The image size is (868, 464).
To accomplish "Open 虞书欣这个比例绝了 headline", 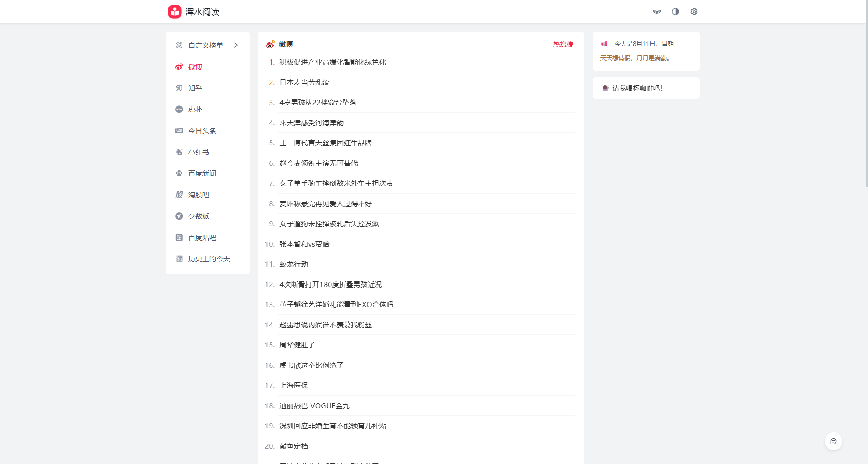I will pos(311,365).
